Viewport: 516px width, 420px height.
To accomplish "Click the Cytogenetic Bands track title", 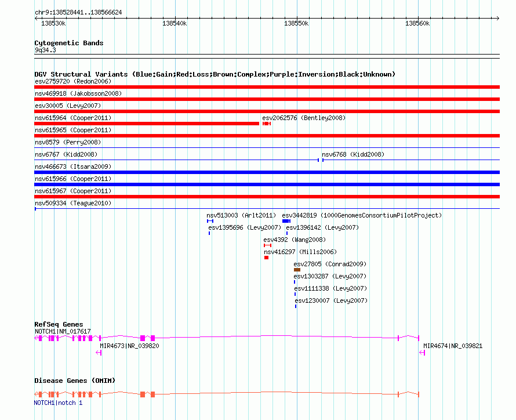I will point(69,43).
